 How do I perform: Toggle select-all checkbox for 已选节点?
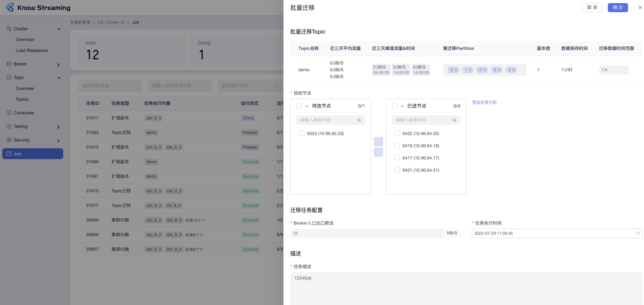394,106
